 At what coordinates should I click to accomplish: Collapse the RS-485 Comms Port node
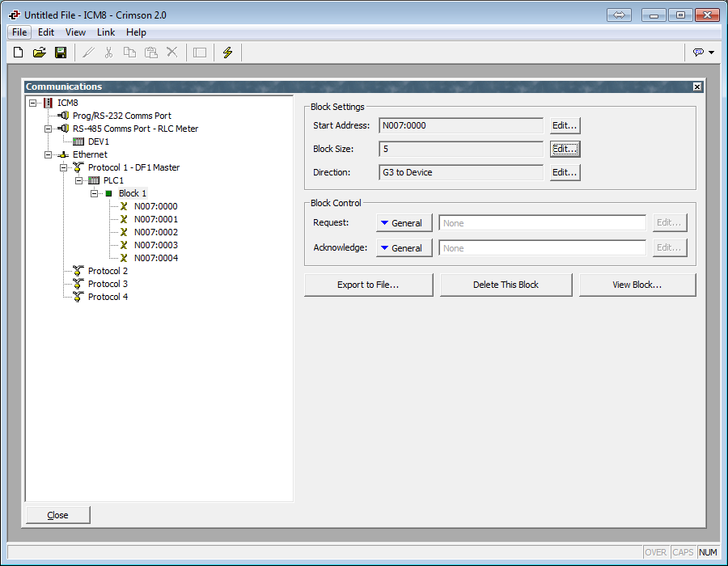(x=49, y=129)
